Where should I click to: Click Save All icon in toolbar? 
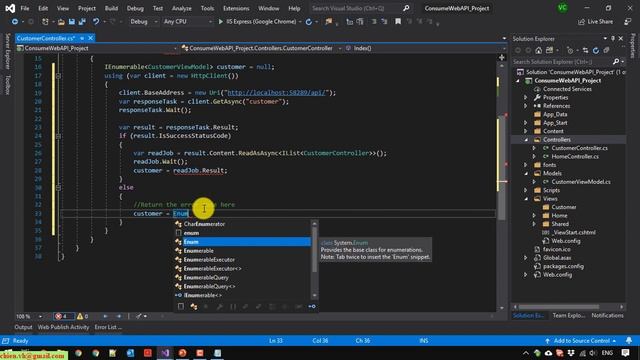click(82, 22)
